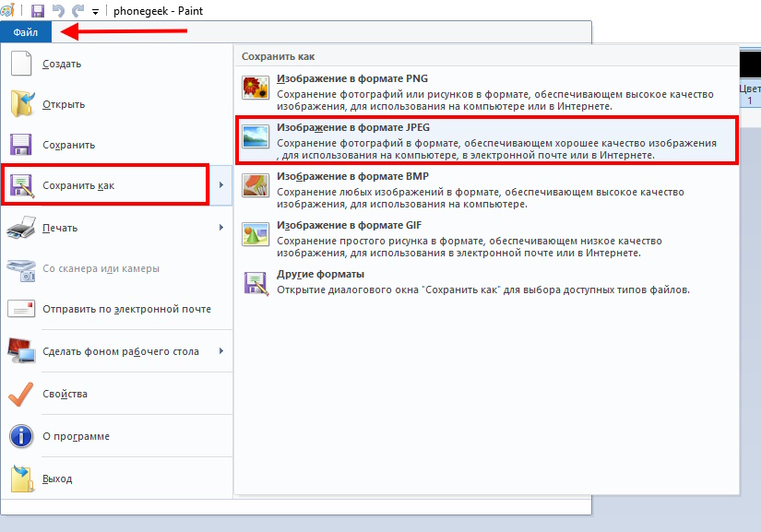Screen dimensions: 761x532
Task: Choose Изображение в формате GIF
Action: click(x=487, y=239)
